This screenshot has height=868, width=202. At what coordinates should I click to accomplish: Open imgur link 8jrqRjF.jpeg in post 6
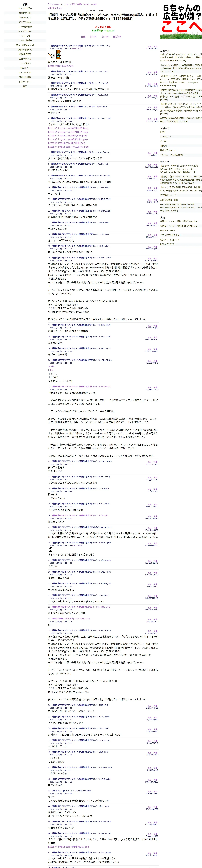point(67,143)
